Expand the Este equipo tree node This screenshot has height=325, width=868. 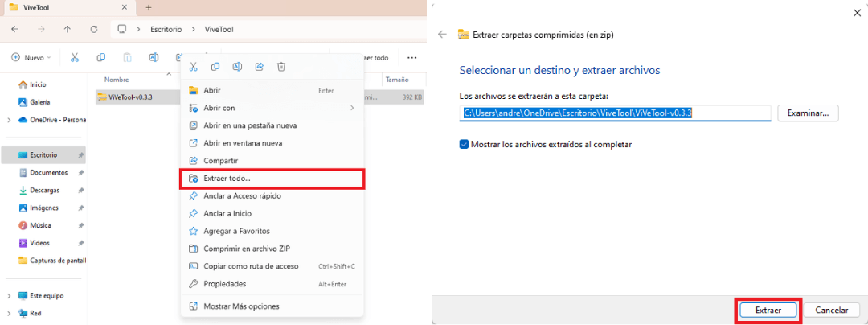coord(9,296)
